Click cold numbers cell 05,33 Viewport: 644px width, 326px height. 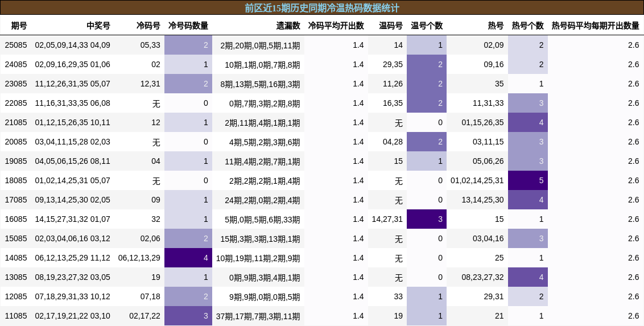(x=150, y=45)
